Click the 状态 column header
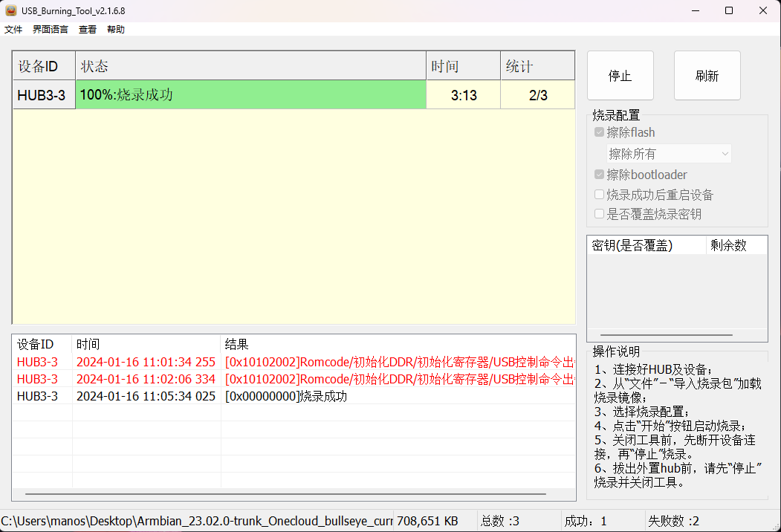The image size is (781, 532). tap(250, 66)
